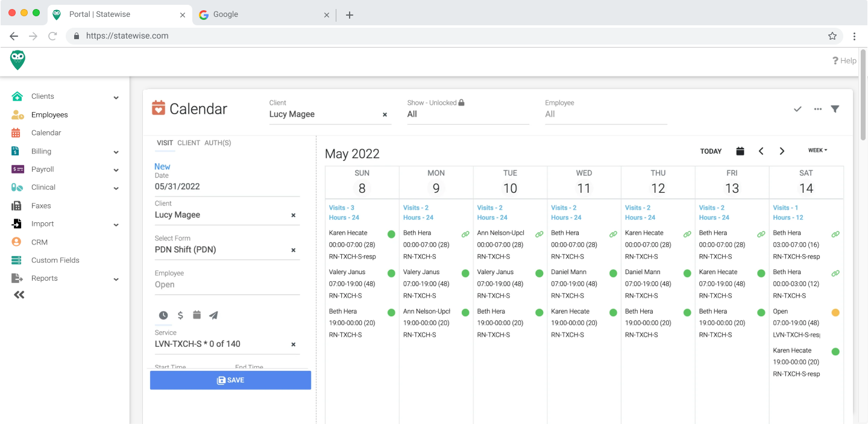Viewport: 868px width, 424px height.
Task: Click the filter funnel icon
Action: 835,109
